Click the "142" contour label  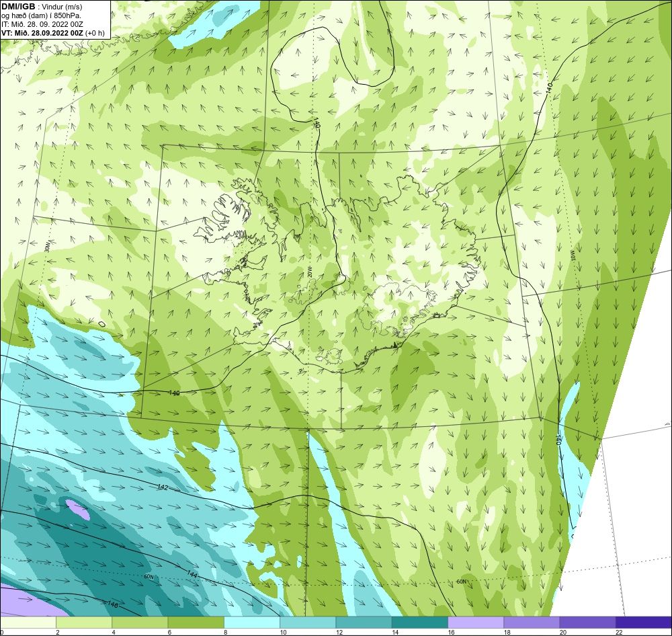tap(163, 487)
